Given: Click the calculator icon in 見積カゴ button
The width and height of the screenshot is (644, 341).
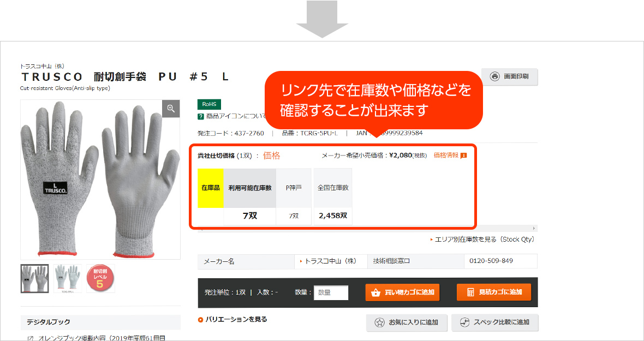Looking at the screenshot, I should click(x=470, y=292).
